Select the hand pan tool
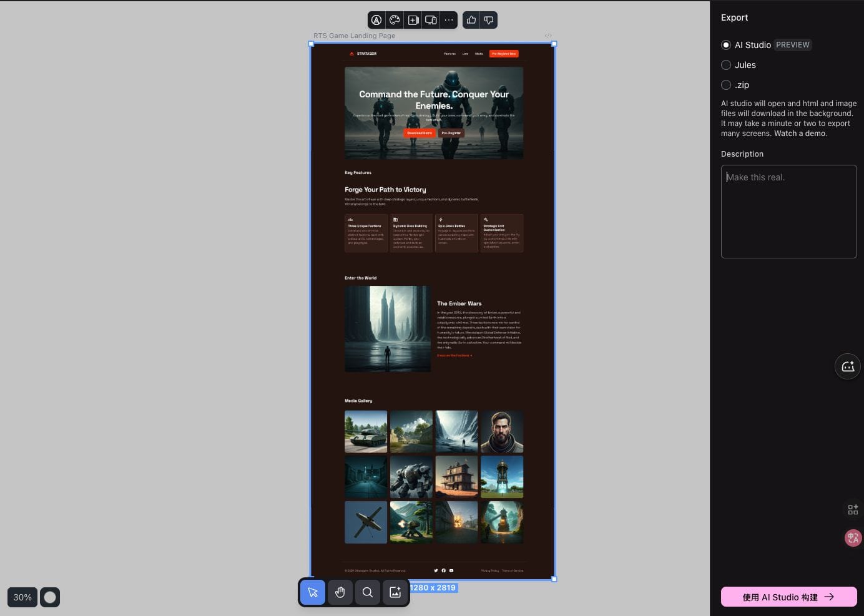The height and width of the screenshot is (616, 864). pyautogui.click(x=340, y=592)
